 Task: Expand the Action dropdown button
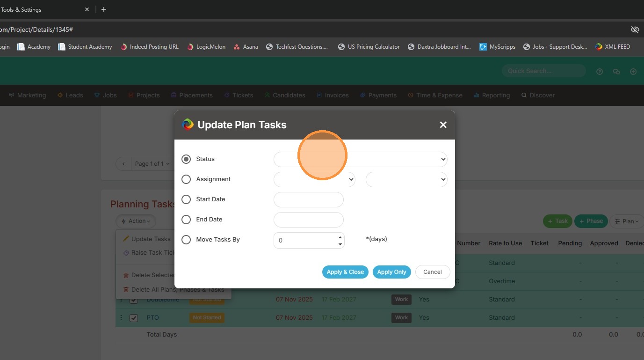click(x=136, y=221)
